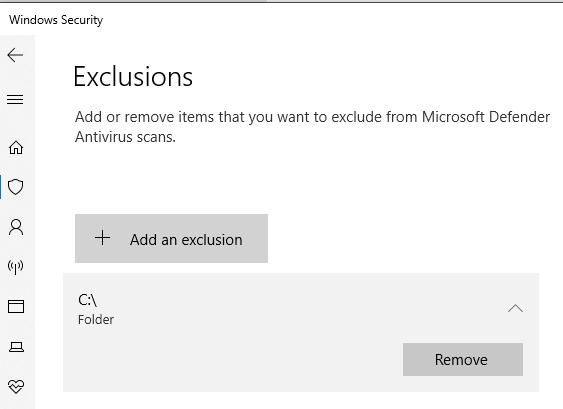The height and width of the screenshot is (409, 563).
Task: Remove the C:\ folder exclusion
Action: [462, 359]
